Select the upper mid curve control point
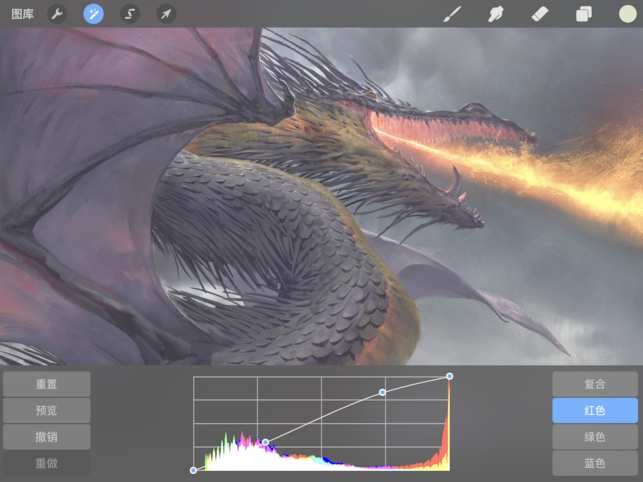 [382, 393]
